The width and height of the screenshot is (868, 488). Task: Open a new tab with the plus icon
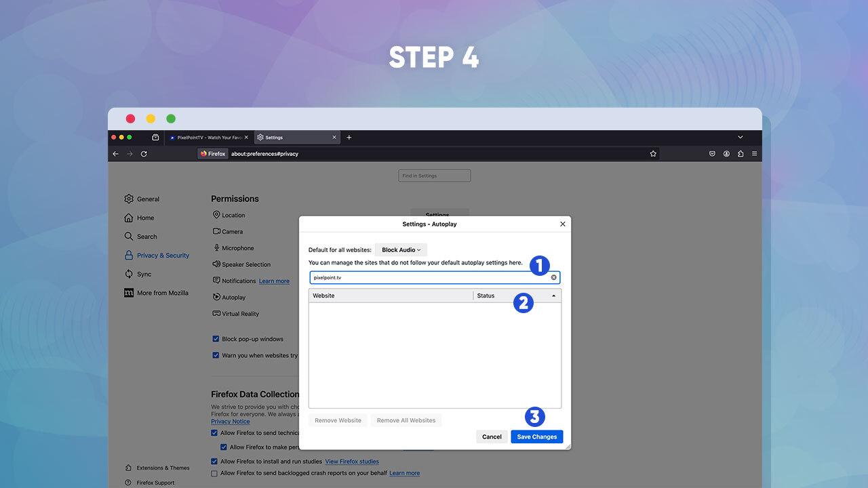349,137
